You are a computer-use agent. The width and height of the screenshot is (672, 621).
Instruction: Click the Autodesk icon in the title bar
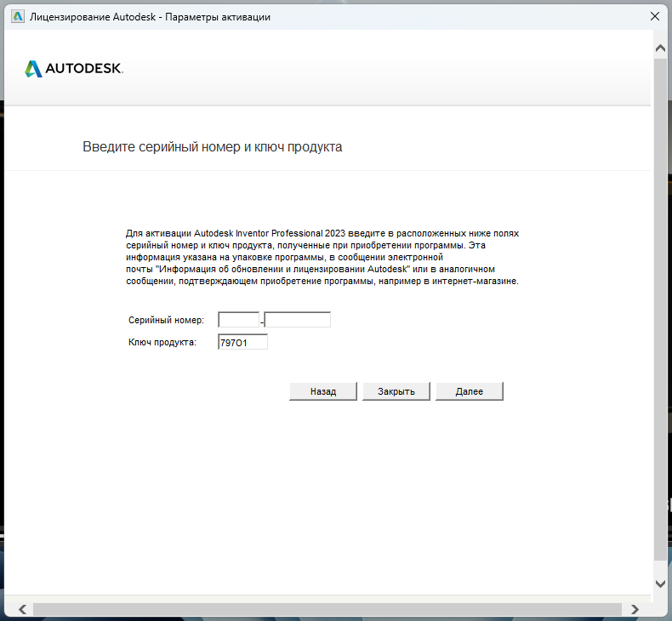pos(18,17)
